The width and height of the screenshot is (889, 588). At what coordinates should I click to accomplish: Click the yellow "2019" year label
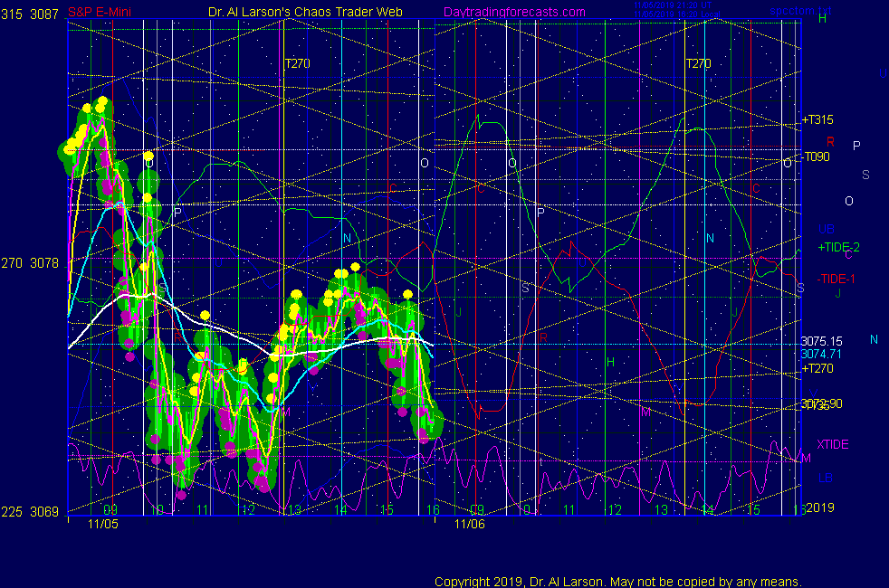820,507
